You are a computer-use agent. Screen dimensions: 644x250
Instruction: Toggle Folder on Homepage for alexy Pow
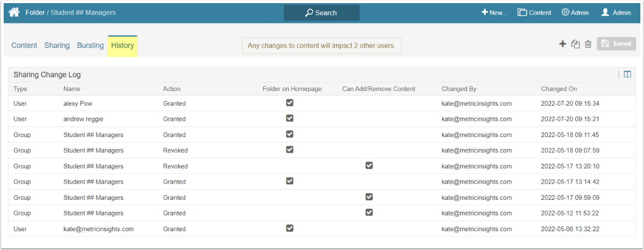point(290,103)
